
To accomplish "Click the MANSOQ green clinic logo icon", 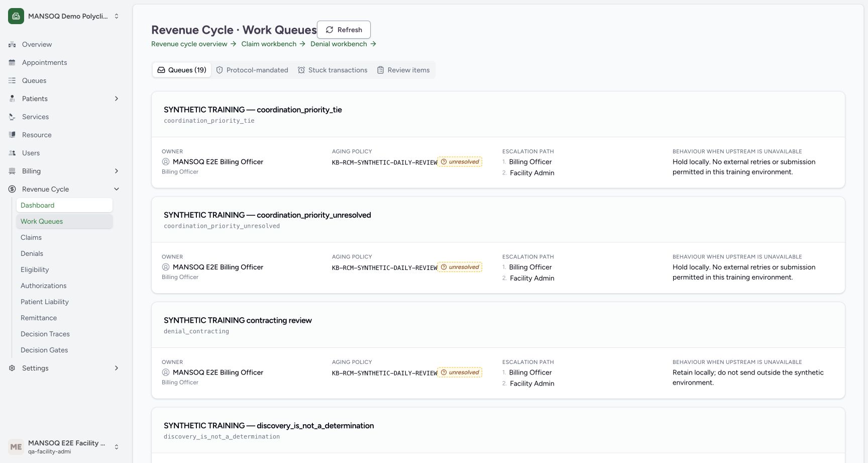I will coord(16,16).
